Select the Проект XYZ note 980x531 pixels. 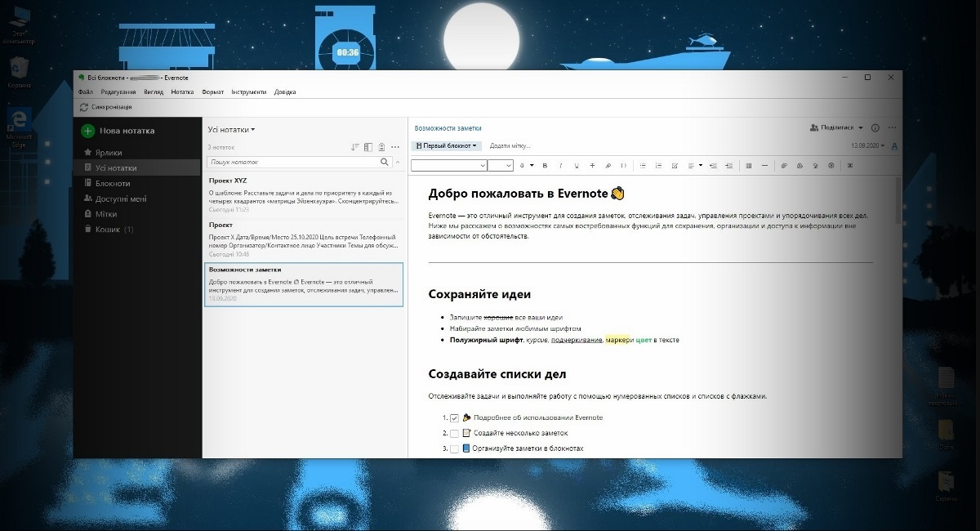304,194
